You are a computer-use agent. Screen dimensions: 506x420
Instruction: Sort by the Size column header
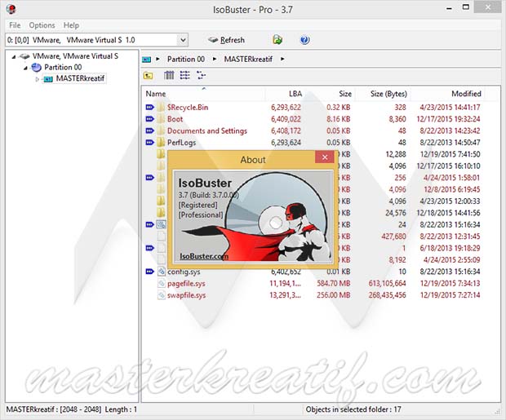tap(345, 94)
